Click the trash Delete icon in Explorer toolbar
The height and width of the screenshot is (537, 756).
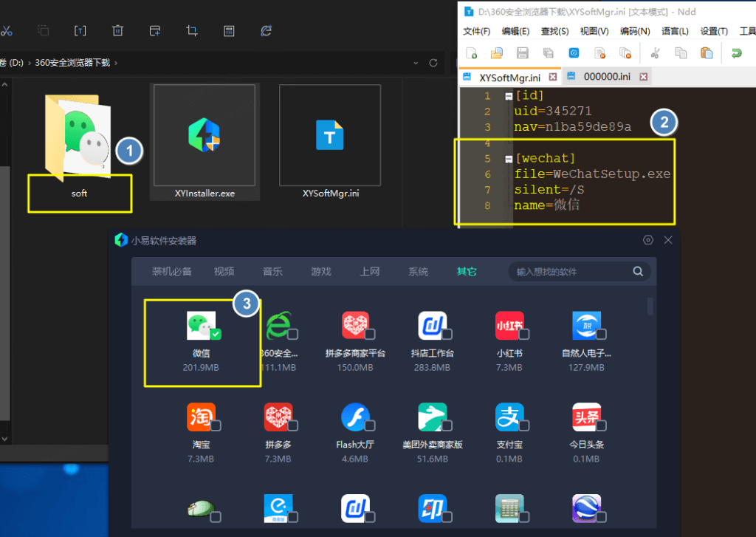tap(117, 31)
